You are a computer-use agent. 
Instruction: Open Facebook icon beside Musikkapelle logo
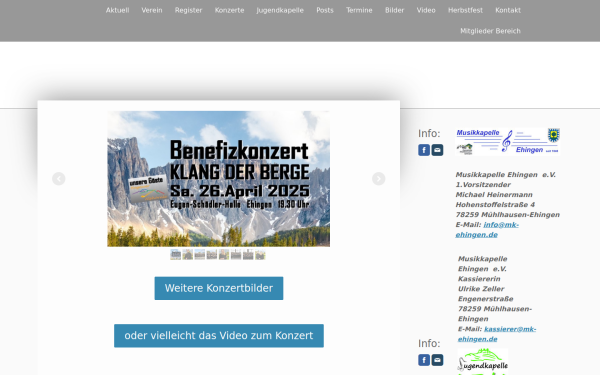(424, 150)
